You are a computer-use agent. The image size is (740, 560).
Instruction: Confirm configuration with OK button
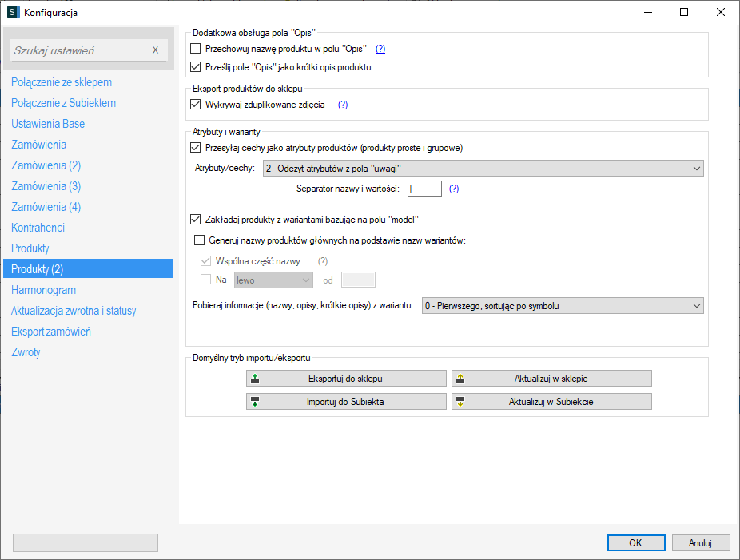coord(635,543)
